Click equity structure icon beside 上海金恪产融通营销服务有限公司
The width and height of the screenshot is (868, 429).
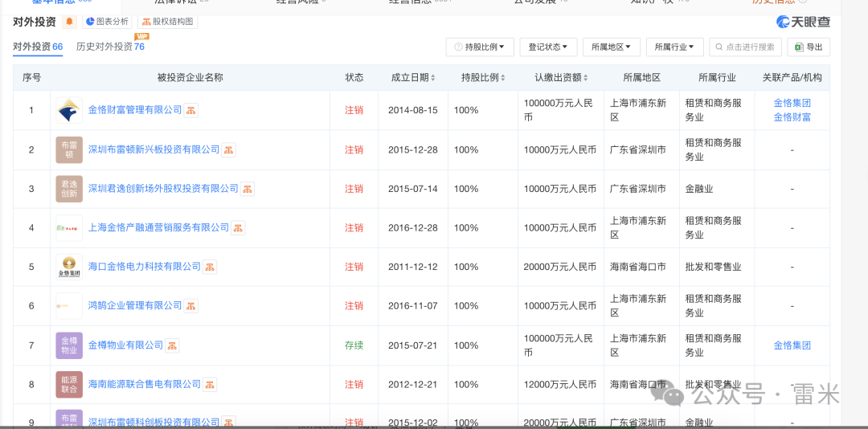(x=238, y=227)
